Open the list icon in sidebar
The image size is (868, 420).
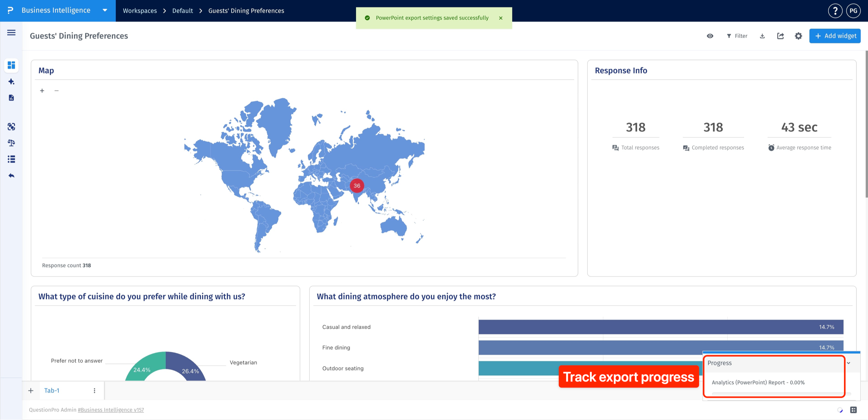(11, 159)
